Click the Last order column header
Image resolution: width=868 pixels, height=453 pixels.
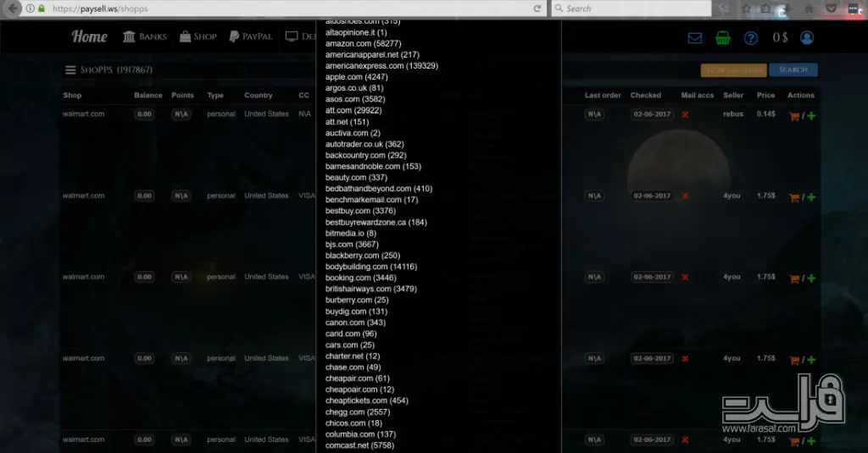click(x=603, y=95)
